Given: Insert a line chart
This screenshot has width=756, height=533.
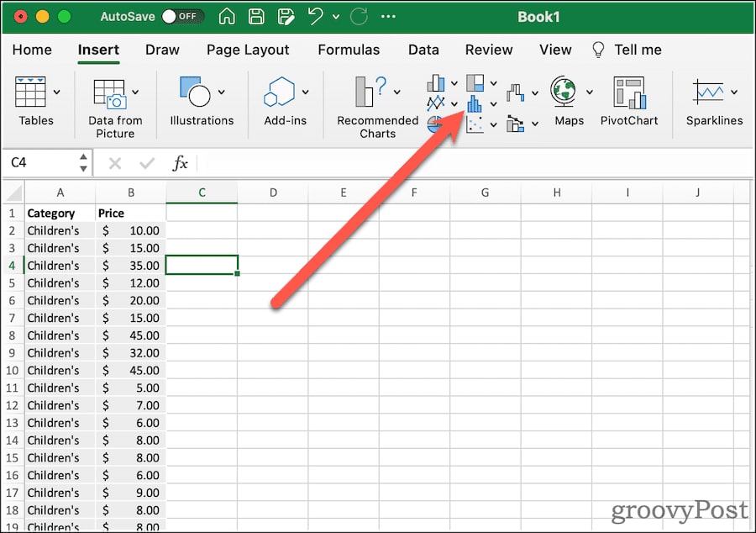Looking at the screenshot, I should pyautogui.click(x=435, y=103).
